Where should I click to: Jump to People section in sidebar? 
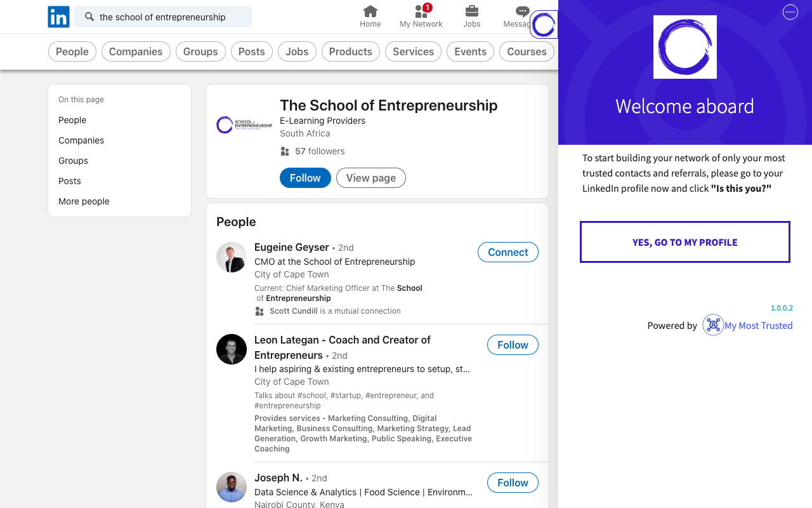click(72, 120)
